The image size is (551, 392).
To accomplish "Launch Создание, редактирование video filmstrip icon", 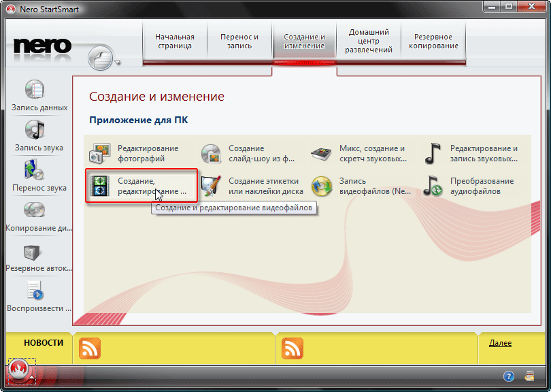I will pos(100,186).
